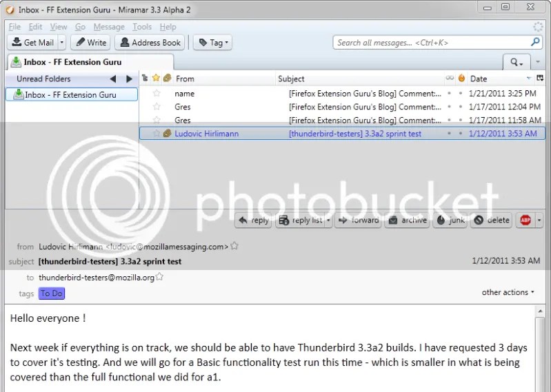551x392 pixels.
Task: Click the activity throbber icon
Action: pyautogui.click(x=538, y=27)
